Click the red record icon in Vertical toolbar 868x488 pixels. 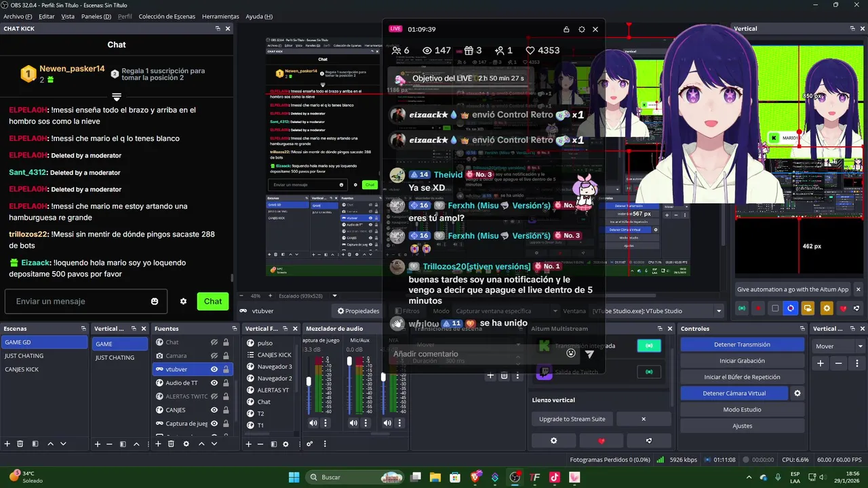coord(759,308)
